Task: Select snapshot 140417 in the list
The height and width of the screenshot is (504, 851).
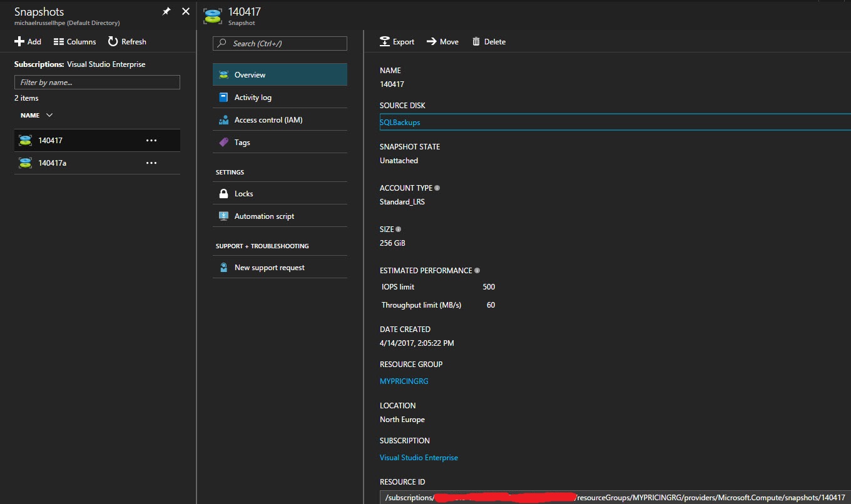Action: [97, 140]
